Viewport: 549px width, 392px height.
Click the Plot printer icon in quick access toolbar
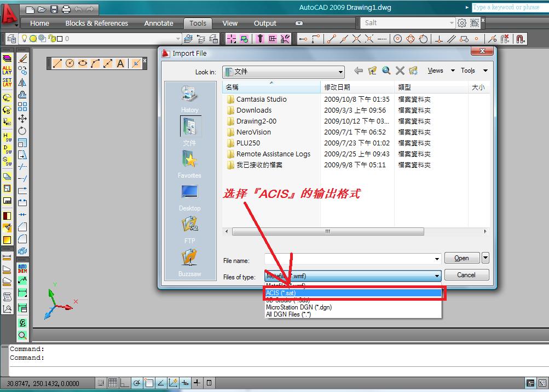(66, 9)
